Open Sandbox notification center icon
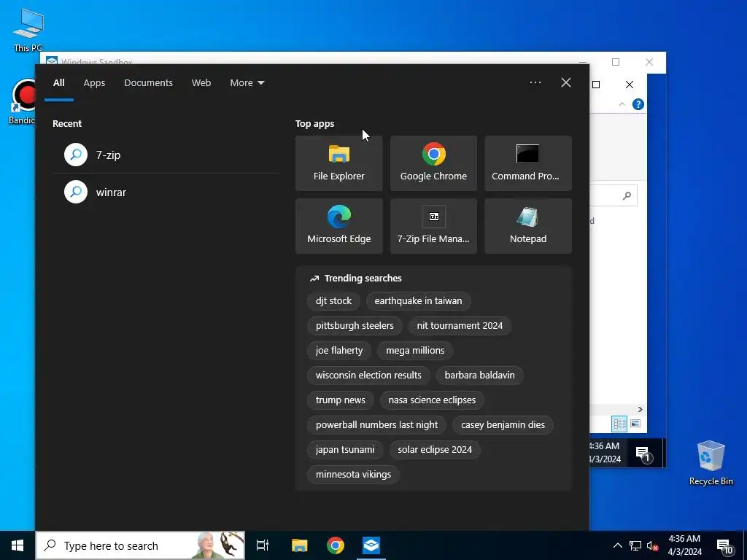747x560 pixels. pyautogui.click(x=643, y=454)
